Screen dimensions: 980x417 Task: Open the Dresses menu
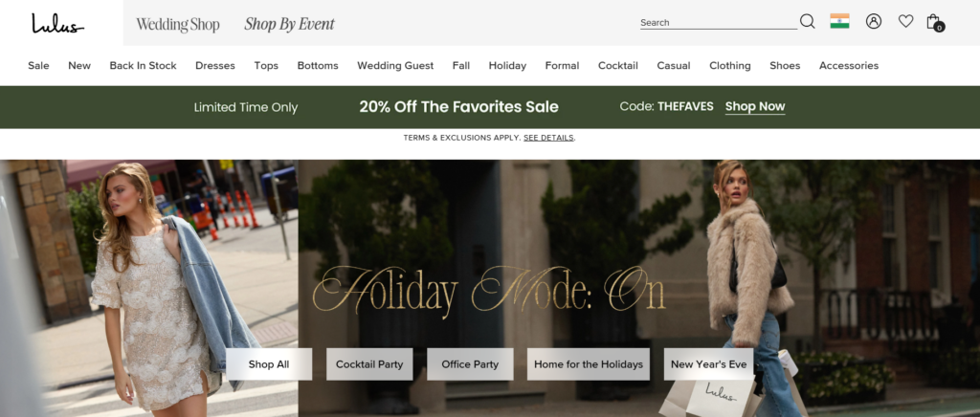tap(215, 66)
